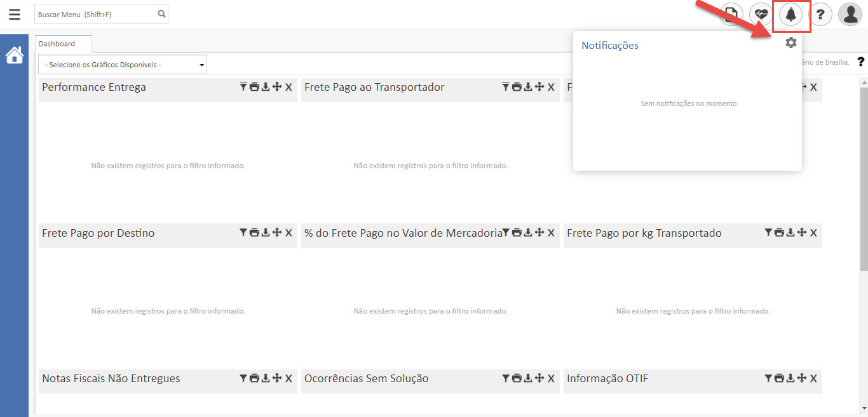Image resolution: width=868 pixels, height=417 pixels.
Task: Download the Notas Fiscais Não Entregues data
Action: point(266,378)
